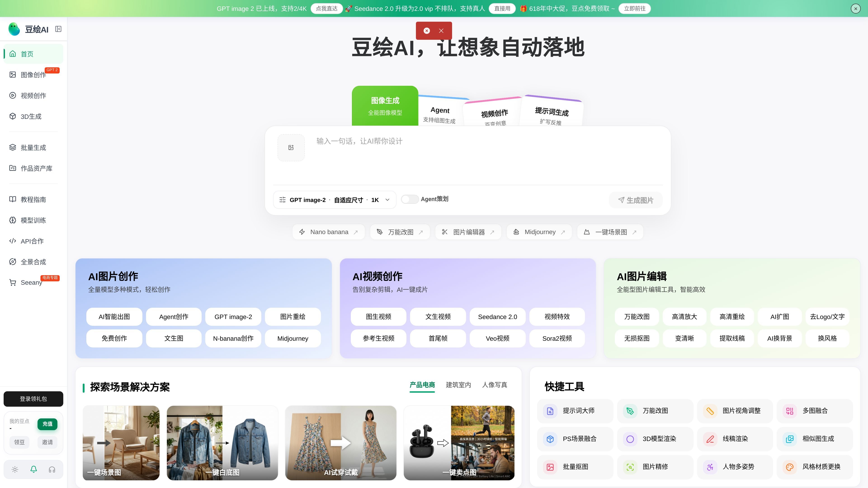Click Seedance 2.0 in AI视频创作
Viewport: 868px width, 488px height.
click(x=497, y=317)
